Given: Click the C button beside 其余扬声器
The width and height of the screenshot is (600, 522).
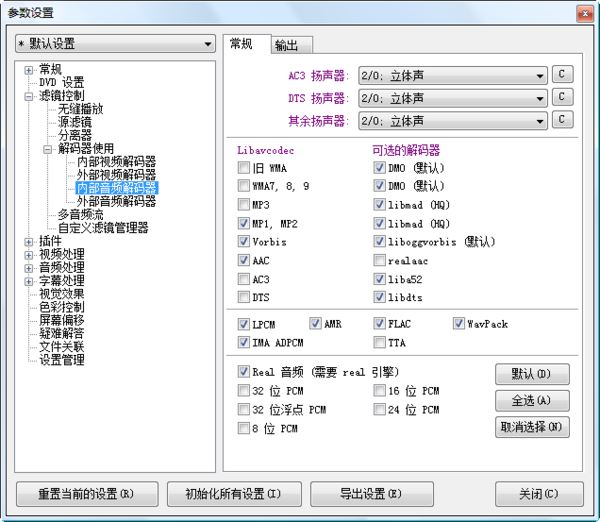Looking at the screenshot, I should (562, 119).
